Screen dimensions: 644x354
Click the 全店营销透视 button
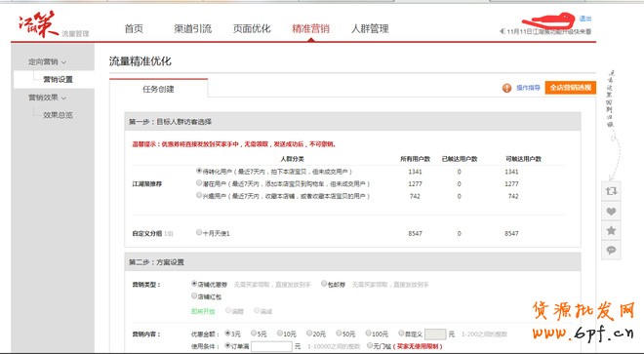click(x=571, y=88)
